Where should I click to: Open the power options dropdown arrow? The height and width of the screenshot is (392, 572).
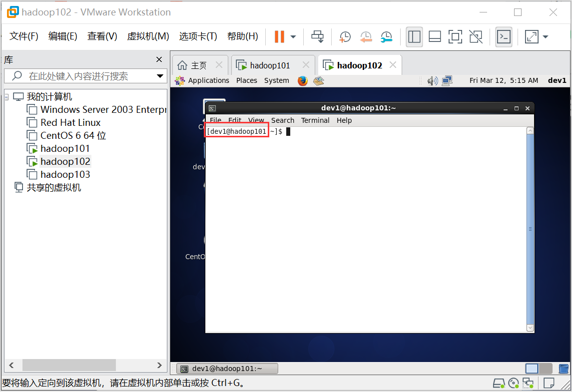pos(293,37)
